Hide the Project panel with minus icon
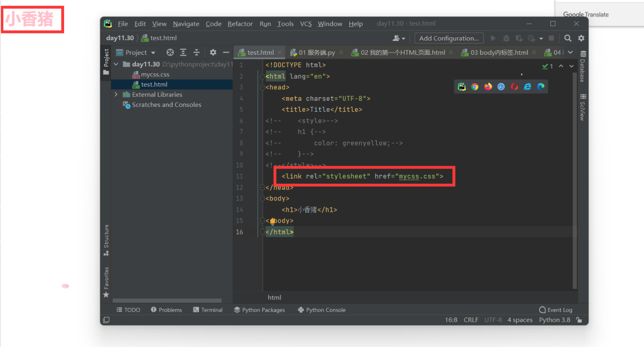Screen dimensions: 644x347 [x=226, y=52]
